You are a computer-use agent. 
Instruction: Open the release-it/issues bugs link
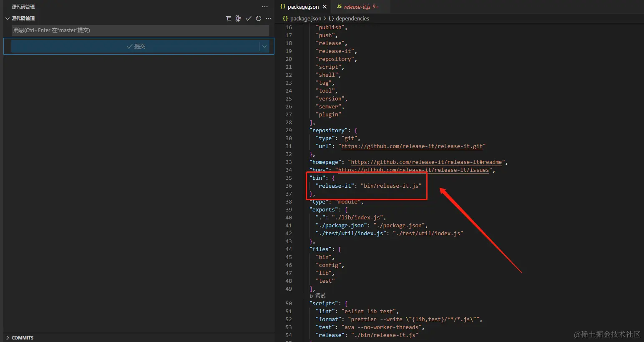coord(413,170)
